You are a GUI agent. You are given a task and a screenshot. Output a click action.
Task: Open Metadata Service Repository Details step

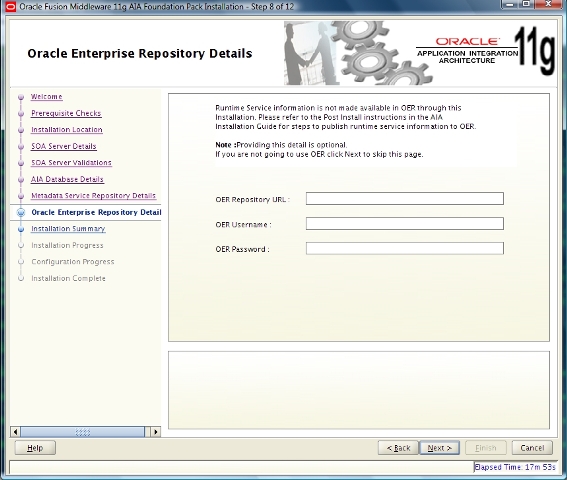pyautogui.click(x=93, y=196)
